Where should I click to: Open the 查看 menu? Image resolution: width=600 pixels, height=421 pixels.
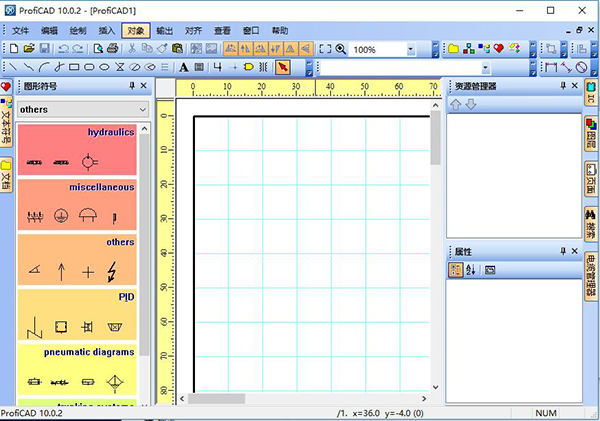tap(222, 31)
